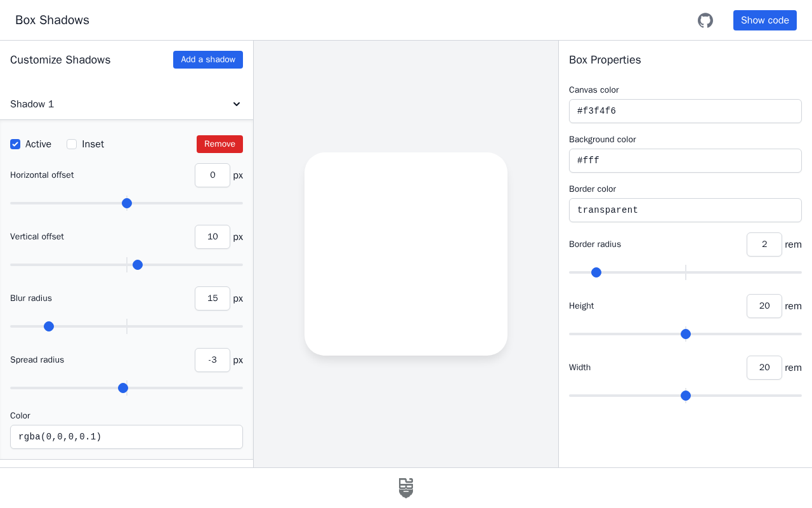
Task: Adjust the Horizontal offset slider handle
Action: click(x=127, y=203)
